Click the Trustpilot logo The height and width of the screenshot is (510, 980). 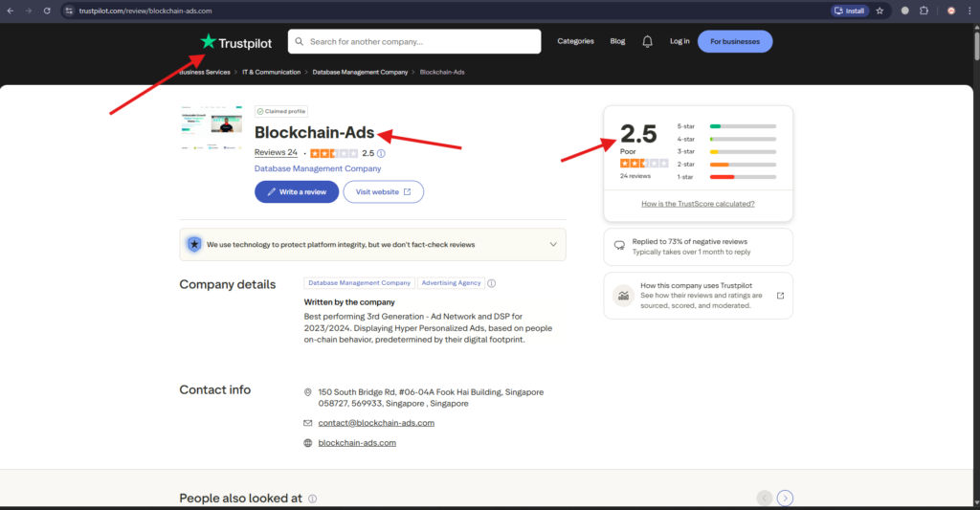point(236,41)
